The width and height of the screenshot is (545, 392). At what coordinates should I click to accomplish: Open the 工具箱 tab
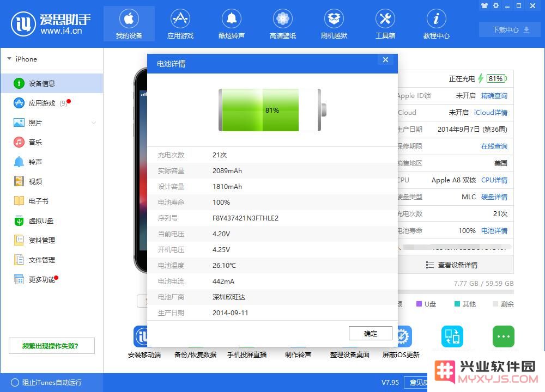click(385, 23)
